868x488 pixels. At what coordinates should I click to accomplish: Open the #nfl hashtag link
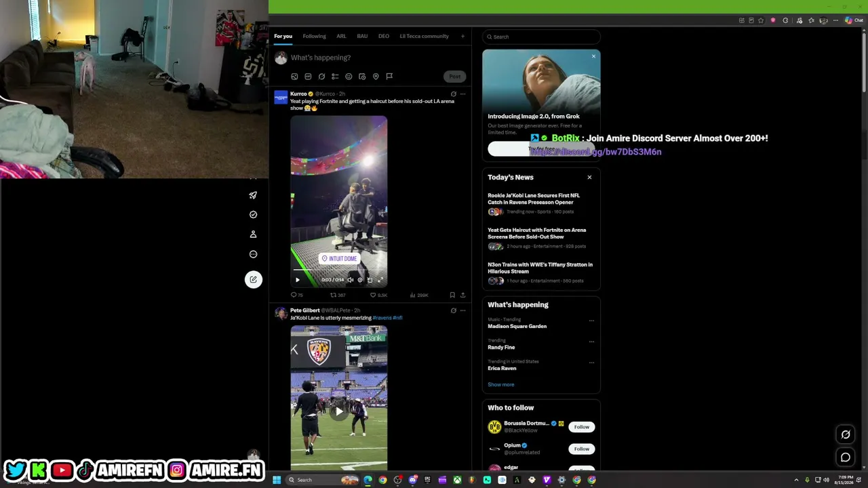click(397, 318)
